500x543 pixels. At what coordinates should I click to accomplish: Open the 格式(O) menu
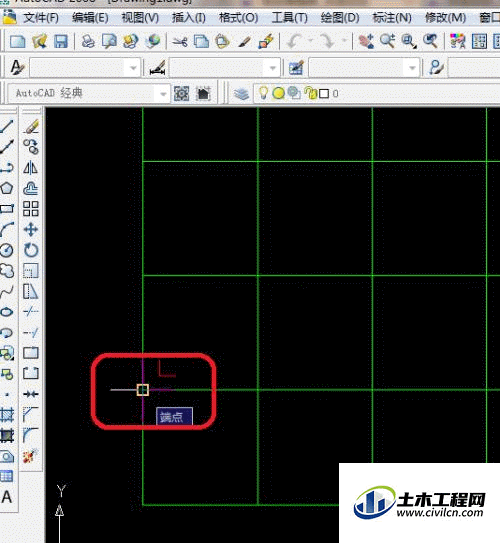pos(239,18)
